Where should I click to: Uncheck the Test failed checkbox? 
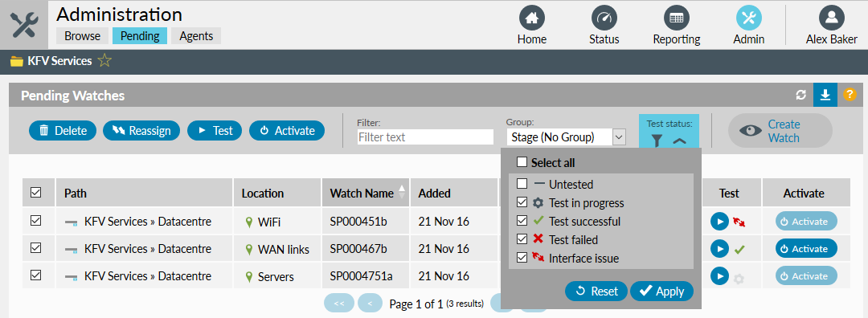click(522, 239)
